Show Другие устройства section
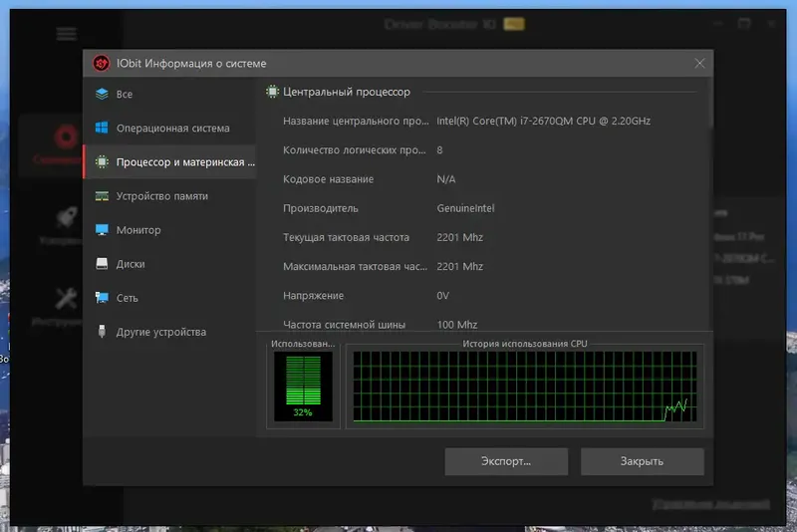Image resolution: width=797 pixels, height=532 pixels. tap(169, 332)
